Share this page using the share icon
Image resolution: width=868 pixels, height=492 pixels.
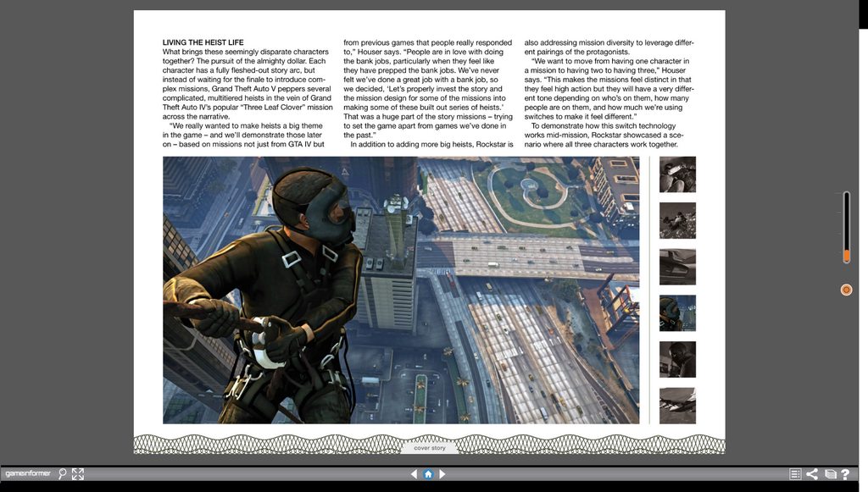(812, 474)
